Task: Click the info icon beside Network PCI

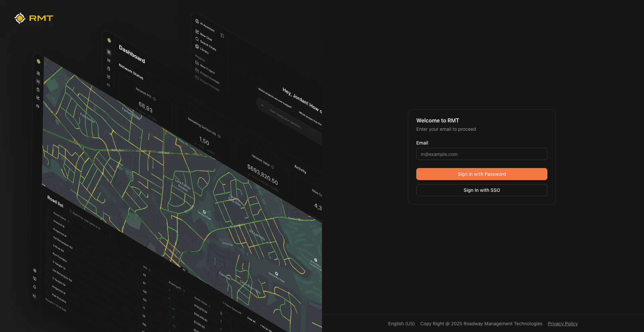Action: click(154, 99)
